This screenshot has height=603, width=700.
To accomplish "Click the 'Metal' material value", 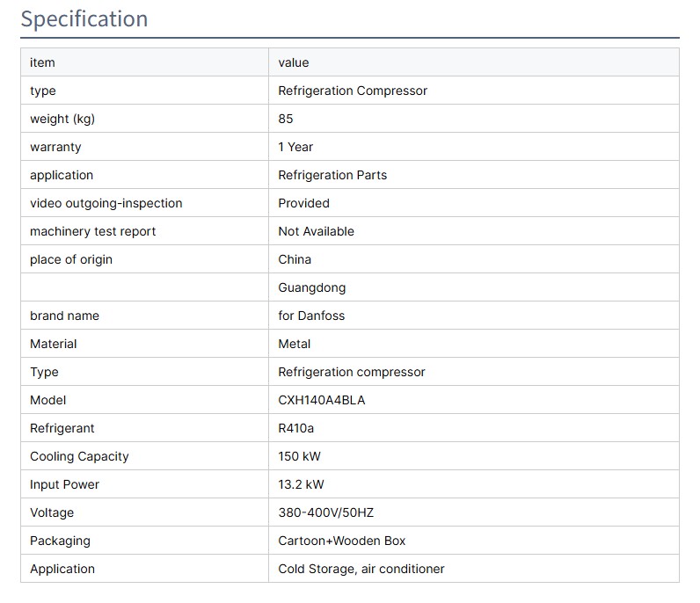I will (294, 344).
